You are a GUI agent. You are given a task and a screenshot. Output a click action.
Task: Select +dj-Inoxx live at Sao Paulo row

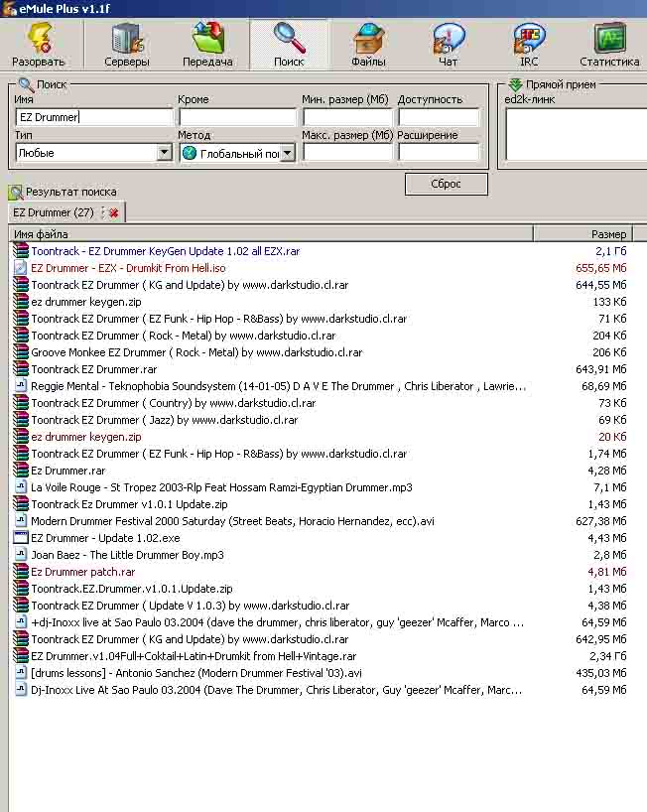pyautogui.click(x=278, y=622)
